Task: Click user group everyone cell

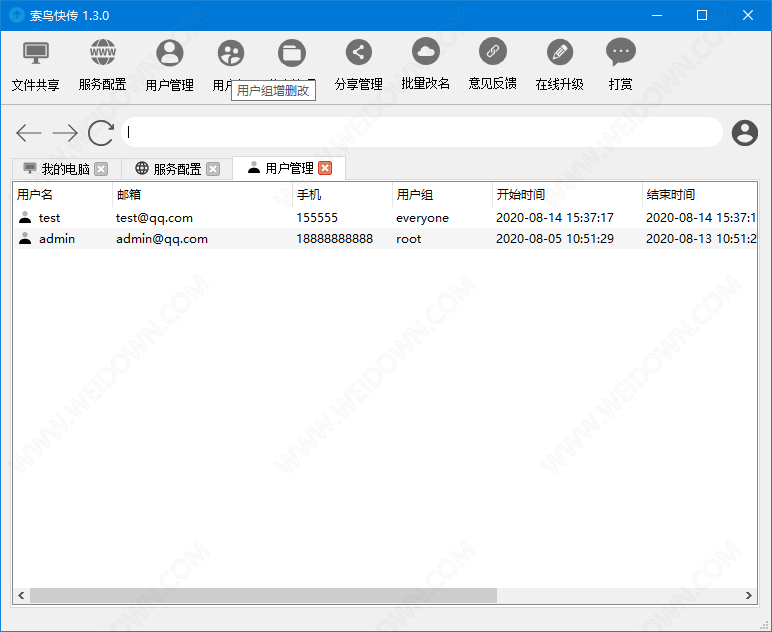Action: 422,218
